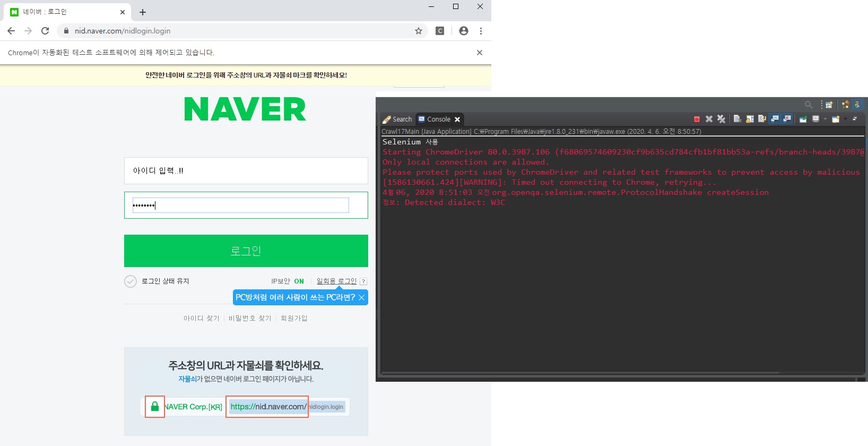
Task: Click the 'Detected dialect: W3C' console line
Action: coord(444,202)
